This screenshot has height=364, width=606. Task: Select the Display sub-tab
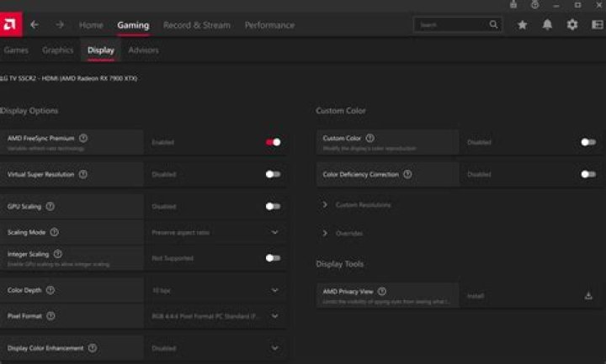(x=101, y=50)
